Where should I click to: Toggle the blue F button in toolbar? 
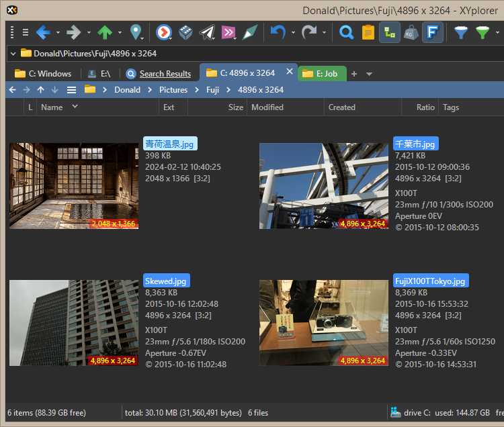click(x=432, y=32)
